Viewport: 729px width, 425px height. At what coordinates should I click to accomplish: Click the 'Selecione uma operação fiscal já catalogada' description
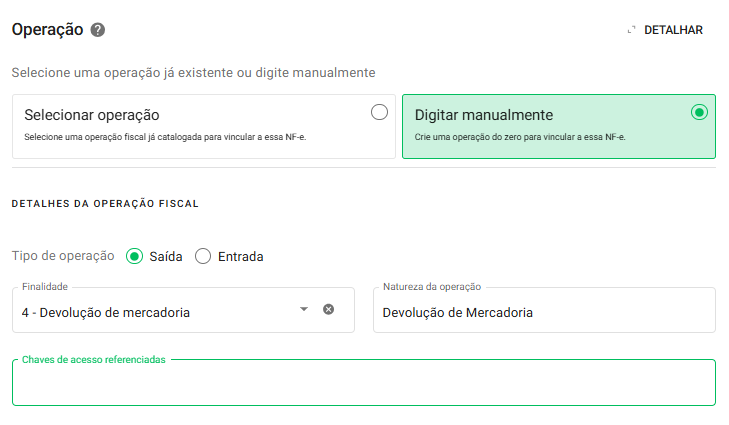click(165, 136)
